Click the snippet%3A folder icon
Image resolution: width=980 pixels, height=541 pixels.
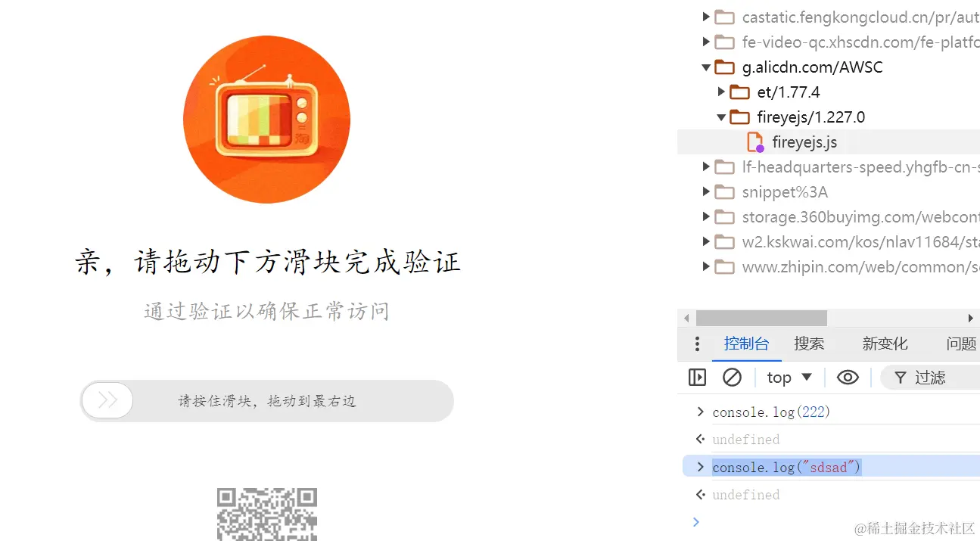[725, 191]
